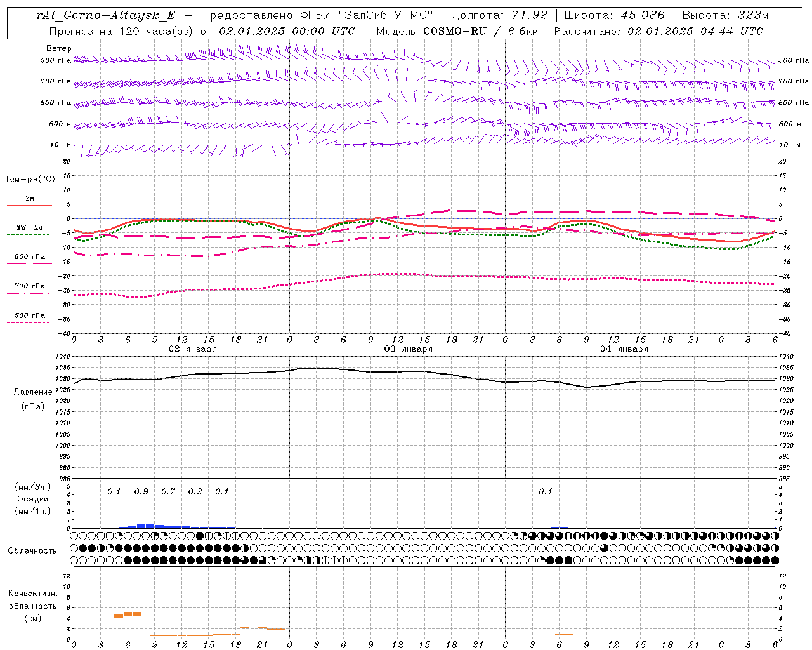The image size is (812, 650).
Task: Select the Тем-ра(°C) temperature panel label
Action: 30,180
